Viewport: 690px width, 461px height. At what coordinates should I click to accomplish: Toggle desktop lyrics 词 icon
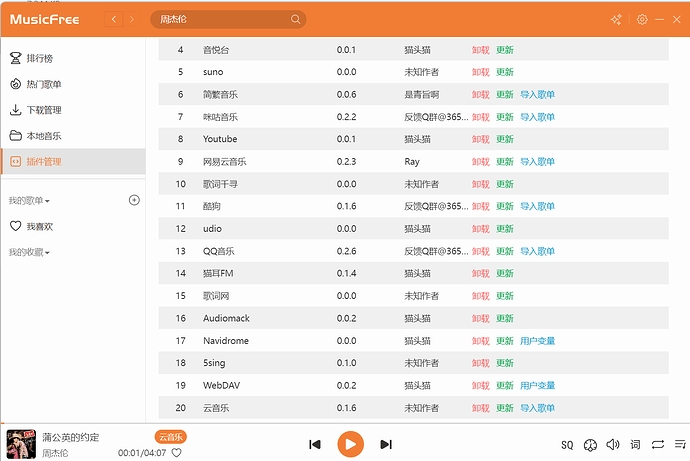click(635, 444)
